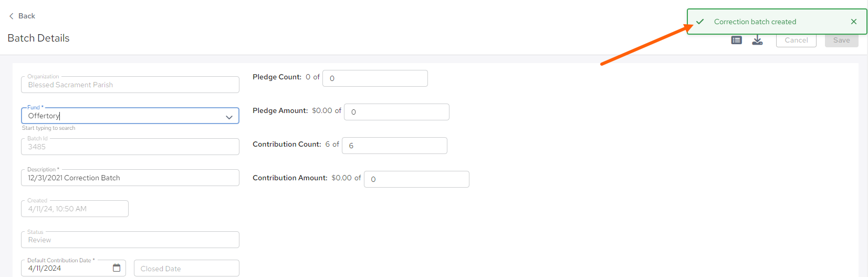Open the calendar picker for Default Contribution Date
Viewport: 868px width, 277px height.
117,268
